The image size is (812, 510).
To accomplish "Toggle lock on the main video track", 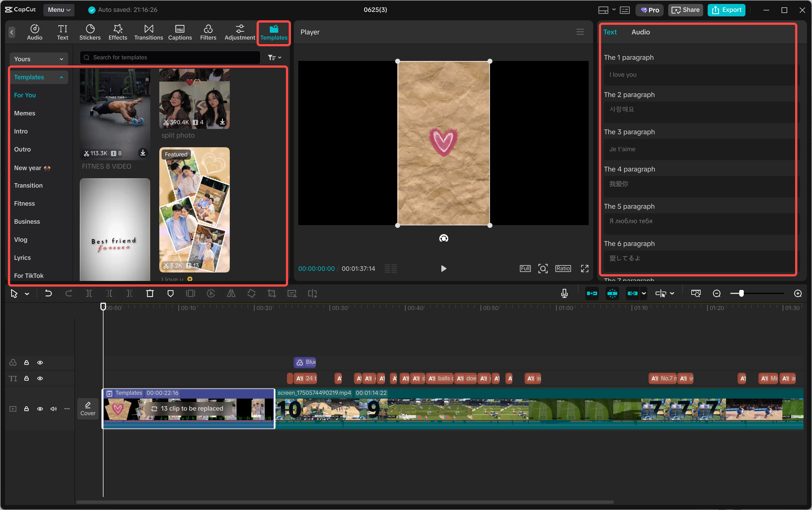I will click(x=26, y=409).
